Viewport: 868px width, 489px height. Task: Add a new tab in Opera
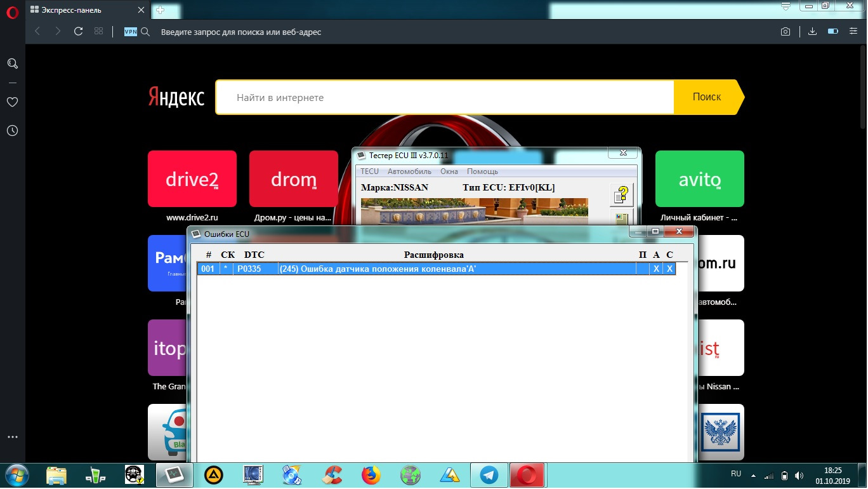pyautogui.click(x=160, y=10)
